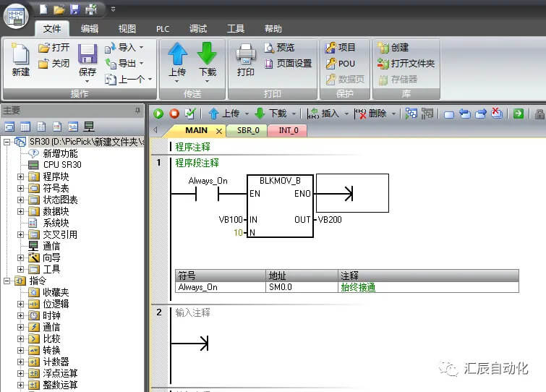Click quick access New document icon
546x392 pixels.
(x=43, y=9)
